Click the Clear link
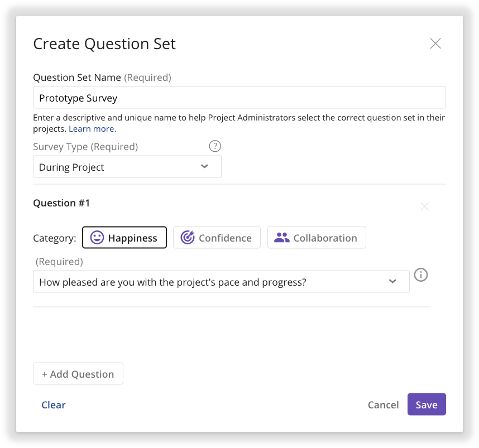 click(53, 404)
